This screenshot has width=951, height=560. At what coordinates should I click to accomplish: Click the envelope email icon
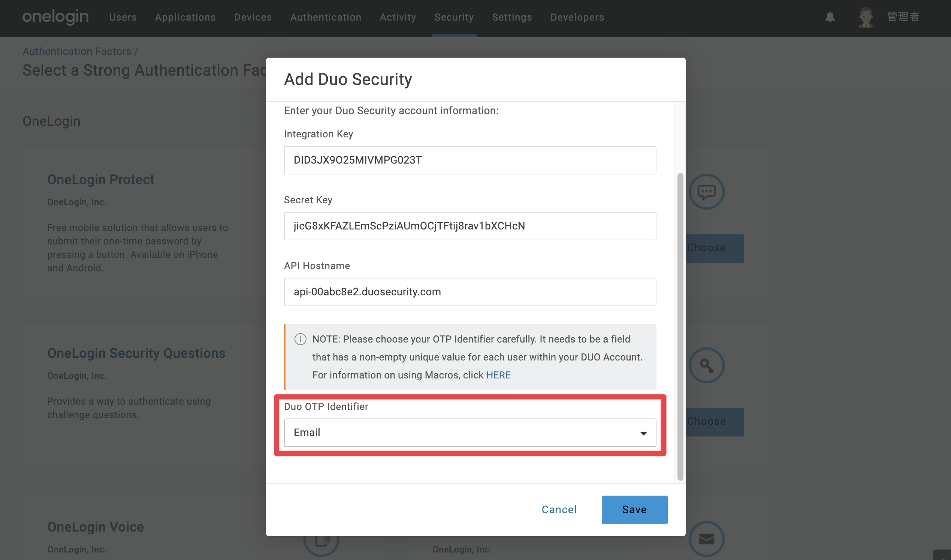click(706, 539)
